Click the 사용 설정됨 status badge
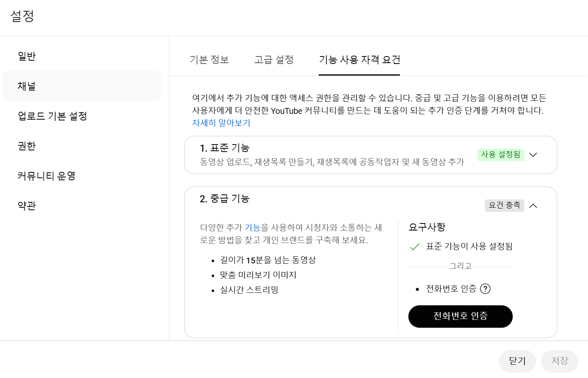The height and width of the screenshot is (378, 588). pos(501,155)
